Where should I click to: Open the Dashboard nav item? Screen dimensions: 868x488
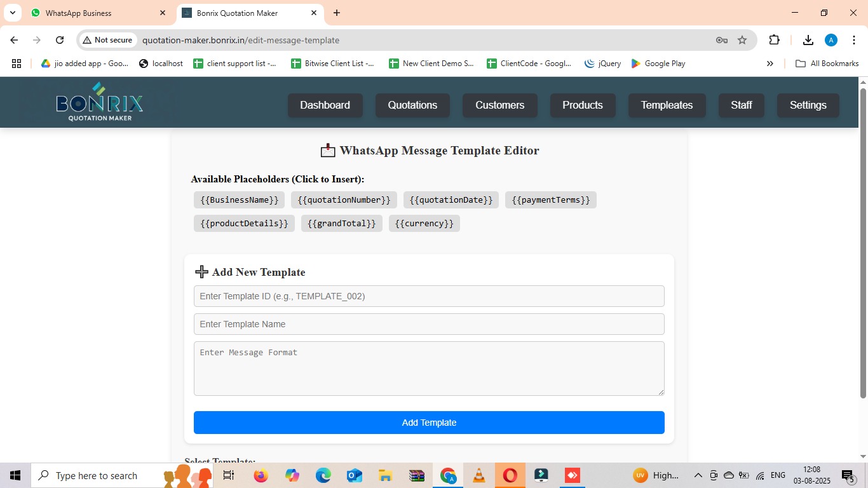(x=325, y=105)
